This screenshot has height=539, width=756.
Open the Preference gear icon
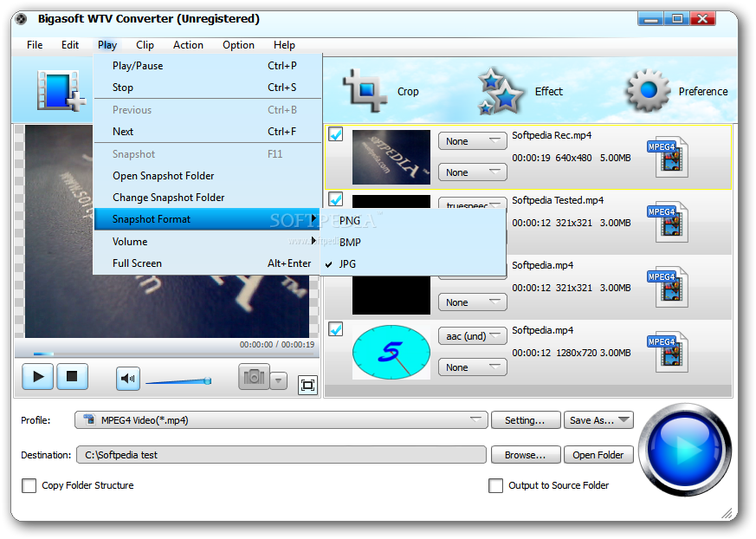click(648, 90)
